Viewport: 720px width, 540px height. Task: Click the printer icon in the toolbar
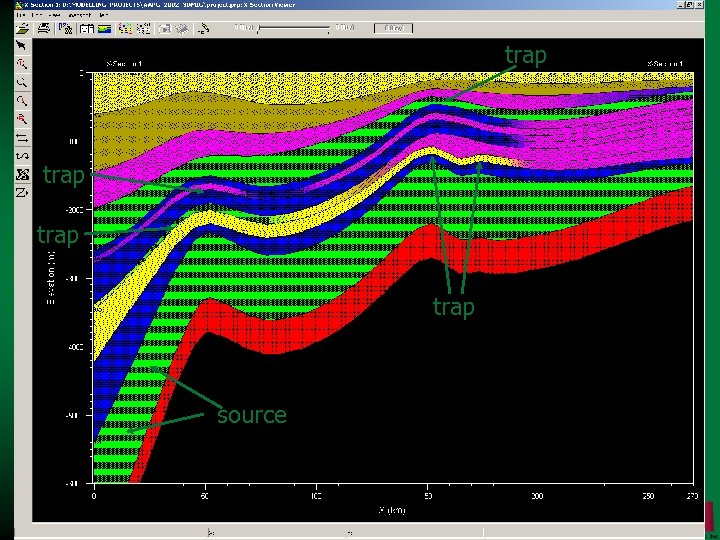pos(44,28)
